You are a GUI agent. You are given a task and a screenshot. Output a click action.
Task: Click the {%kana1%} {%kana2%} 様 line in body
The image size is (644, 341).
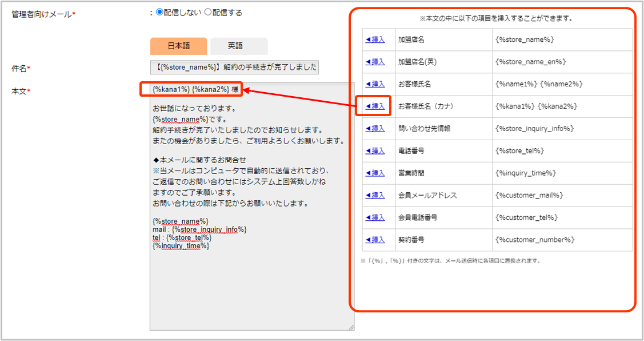tap(191, 89)
